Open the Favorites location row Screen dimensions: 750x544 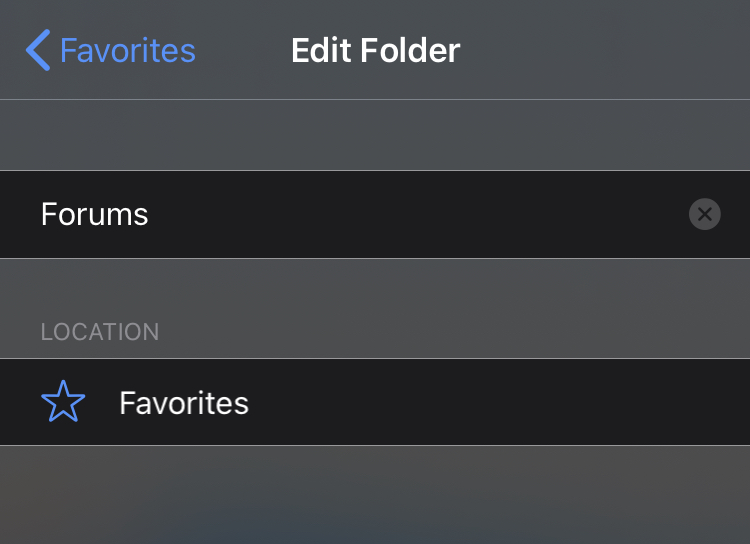coord(375,402)
